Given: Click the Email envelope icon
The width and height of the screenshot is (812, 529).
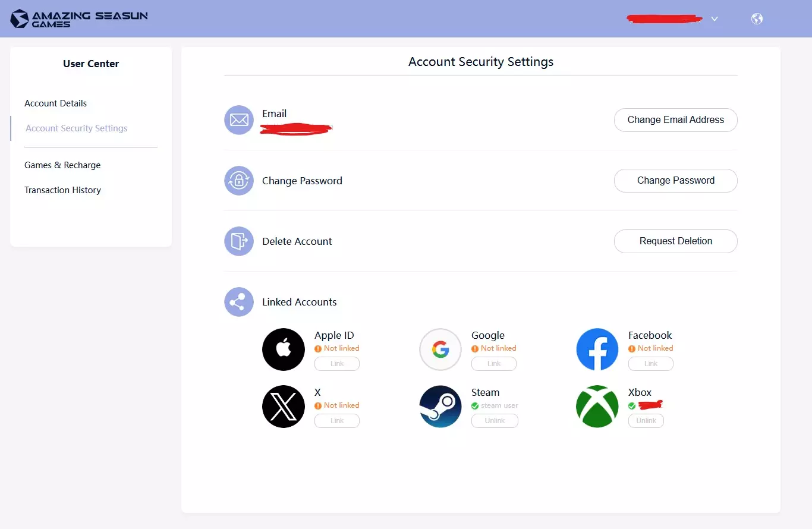Looking at the screenshot, I should 239,120.
